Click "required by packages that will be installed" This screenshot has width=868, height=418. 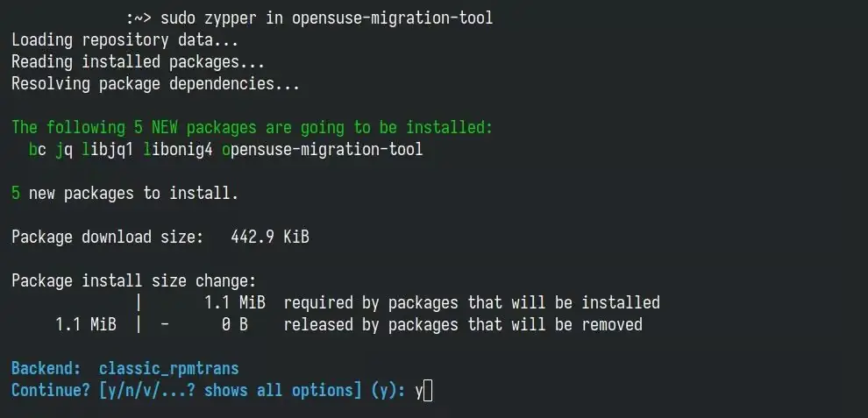(x=471, y=303)
